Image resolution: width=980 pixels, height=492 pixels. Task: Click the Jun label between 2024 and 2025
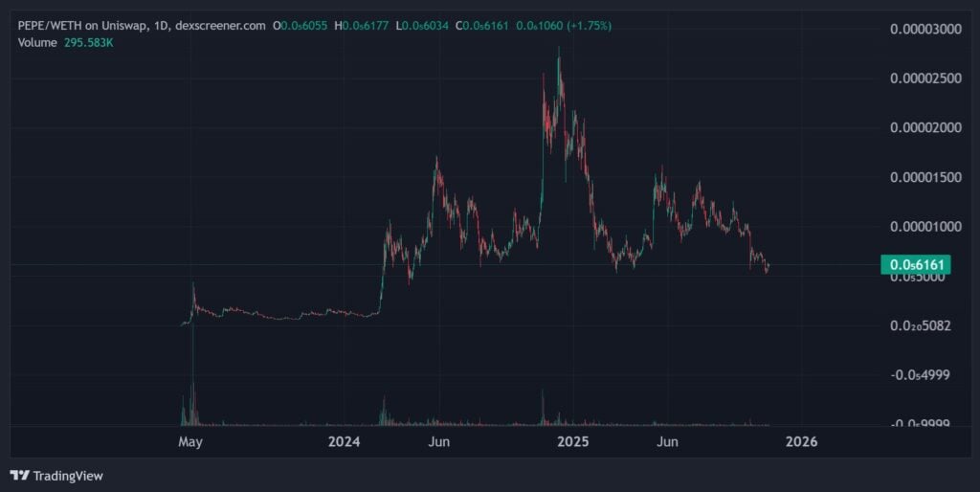click(438, 441)
